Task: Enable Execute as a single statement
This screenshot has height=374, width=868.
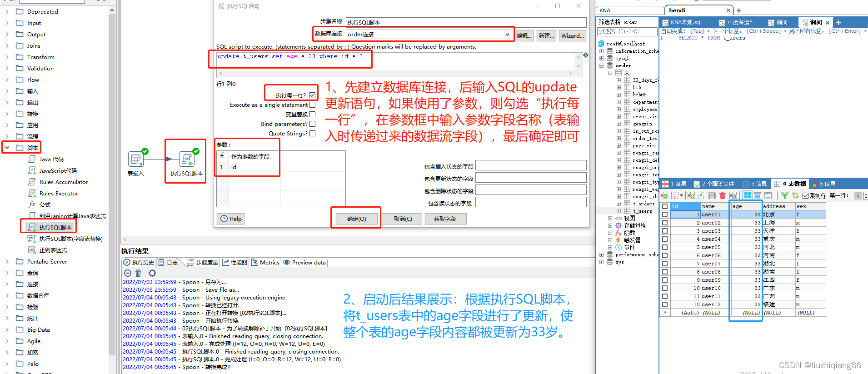Action: pos(312,105)
